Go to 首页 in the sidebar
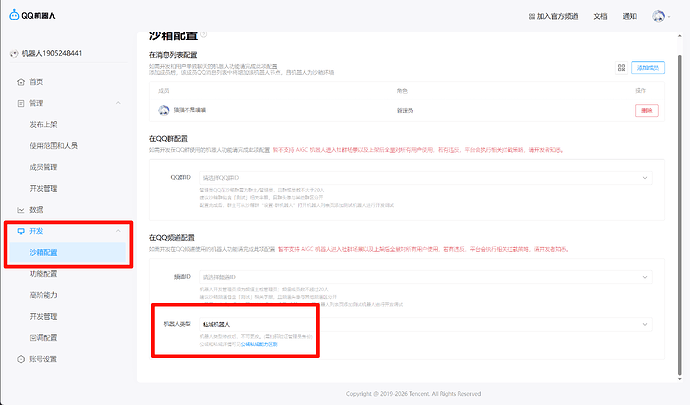The height and width of the screenshot is (405, 690). pyautogui.click(x=36, y=82)
